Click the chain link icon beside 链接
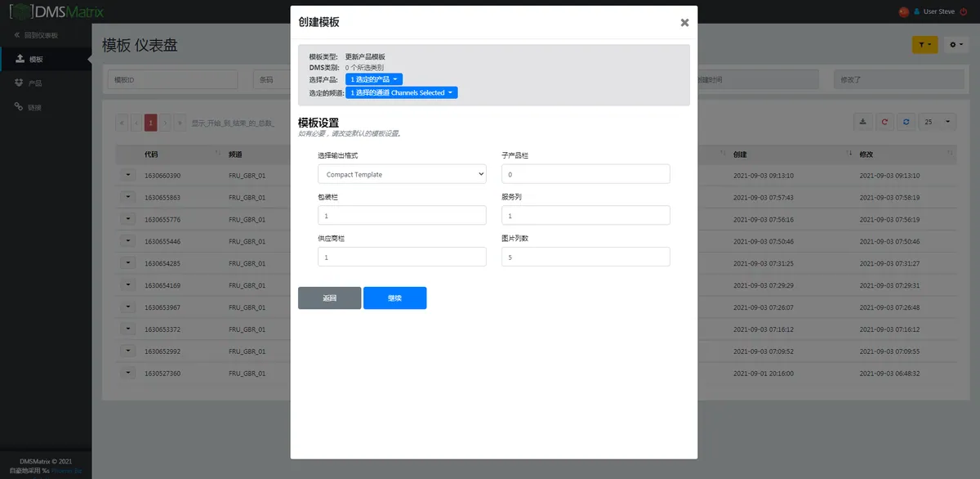 [20, 107]
